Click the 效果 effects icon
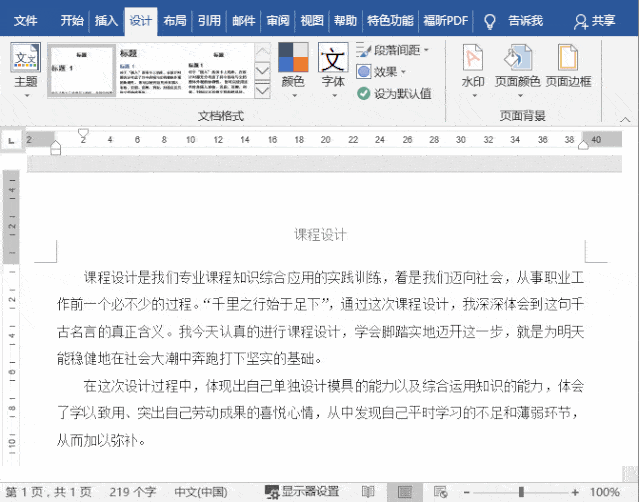 point(364,72)
